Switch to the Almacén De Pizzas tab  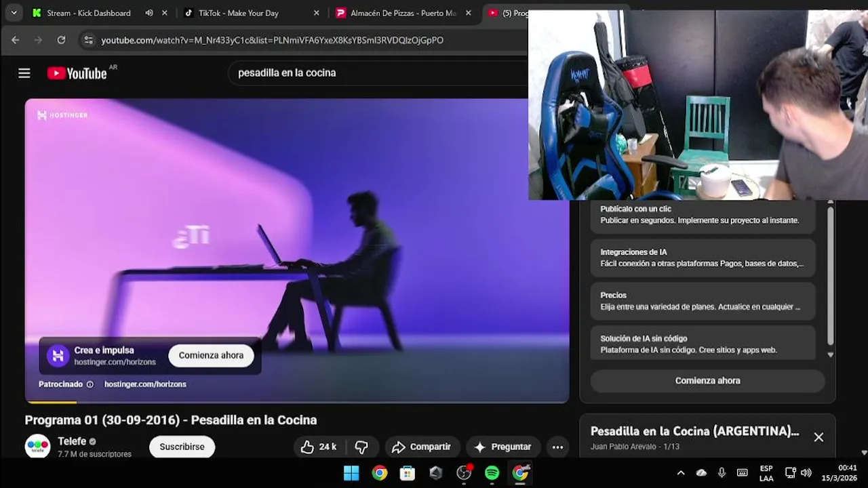[x=403, y=13]
